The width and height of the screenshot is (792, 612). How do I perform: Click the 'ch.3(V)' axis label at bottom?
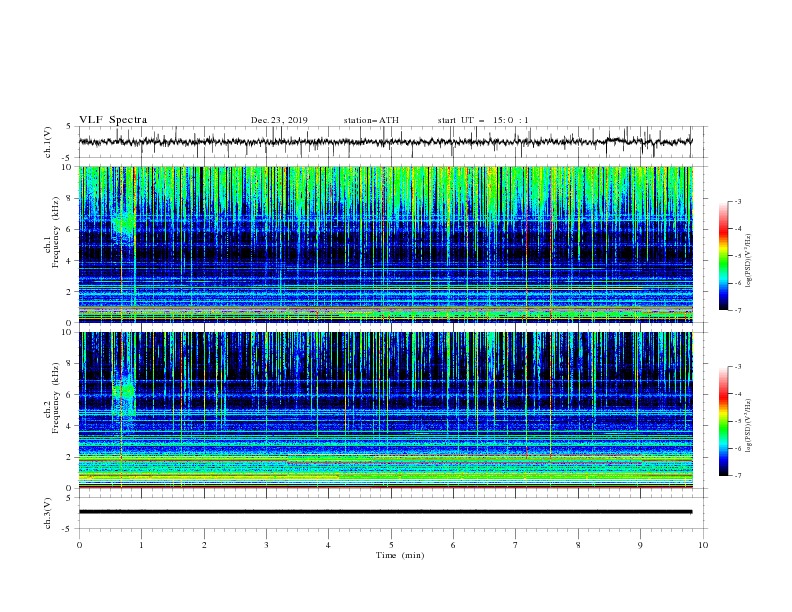(48, 513)
